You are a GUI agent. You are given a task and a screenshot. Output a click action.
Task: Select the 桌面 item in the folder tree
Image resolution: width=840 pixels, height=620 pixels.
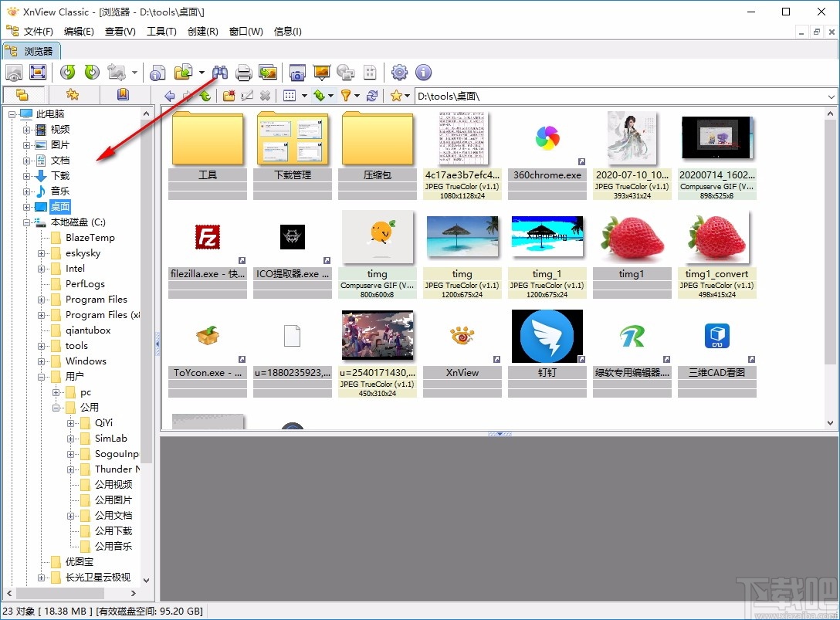click(59, 206)
